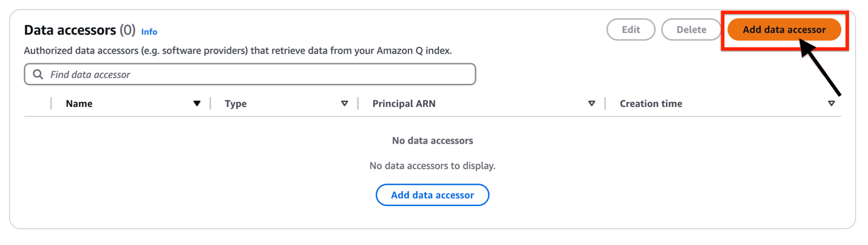Select the Creation time column header label
The image size is (868, 245).
[x=651, y=104]
